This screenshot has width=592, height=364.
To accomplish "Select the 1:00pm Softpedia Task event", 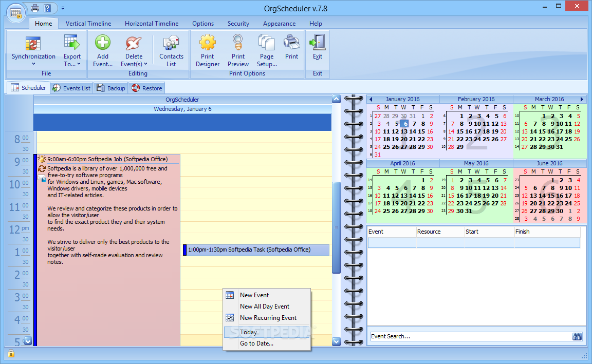I will point(256,250).
